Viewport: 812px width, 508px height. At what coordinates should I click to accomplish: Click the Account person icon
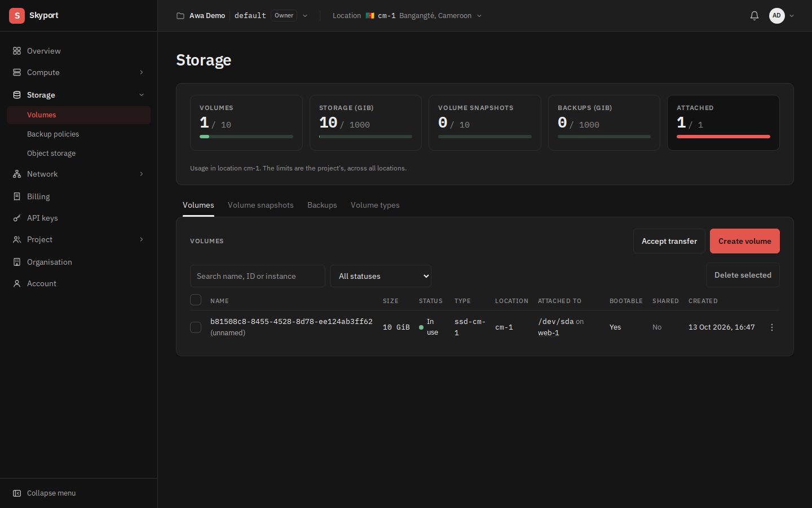point(17,283)
